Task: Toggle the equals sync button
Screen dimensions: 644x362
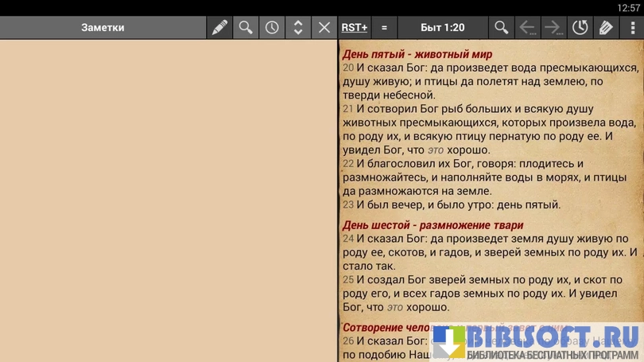Action: (x=384, y=27)
